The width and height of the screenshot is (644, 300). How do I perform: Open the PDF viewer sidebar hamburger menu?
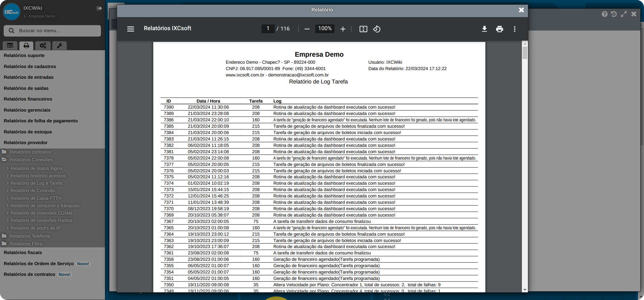click(130, 29)
